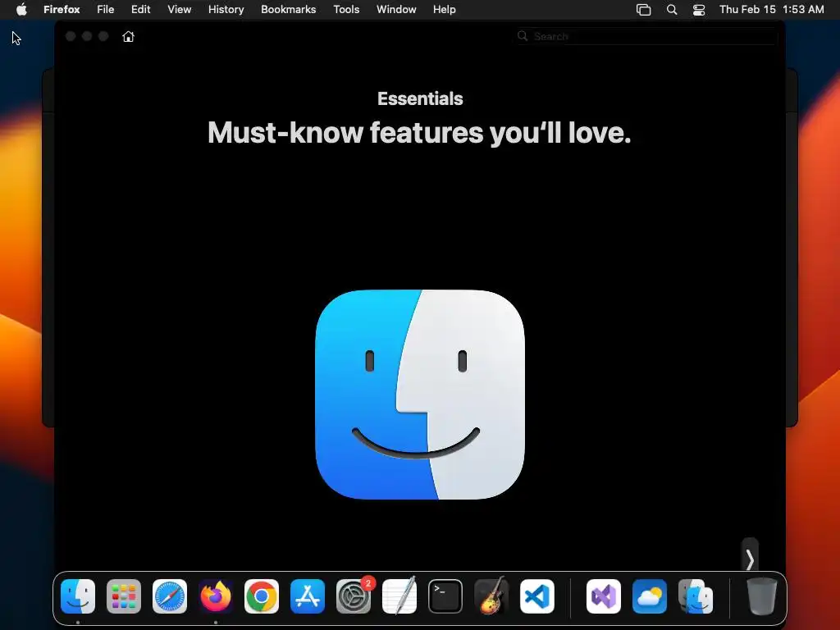Open the View menu
Viewport: 840px width, 630px height.
(179, 9)
